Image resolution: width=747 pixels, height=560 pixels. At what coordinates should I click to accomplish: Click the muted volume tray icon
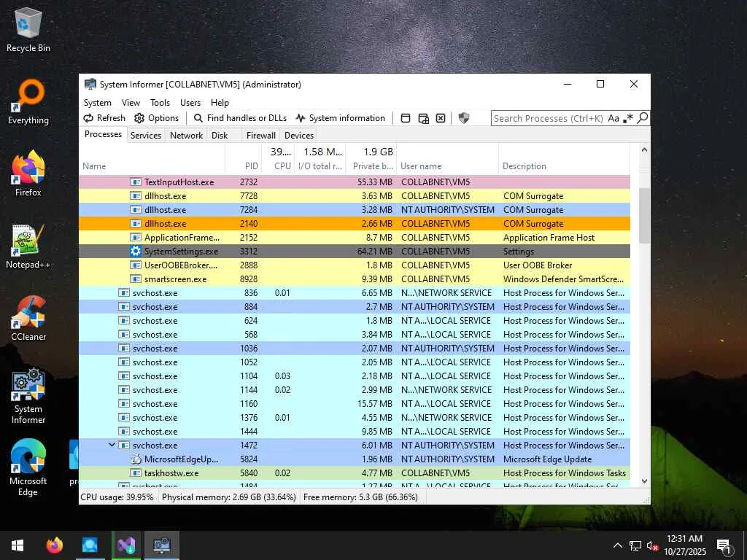[653, 545]
